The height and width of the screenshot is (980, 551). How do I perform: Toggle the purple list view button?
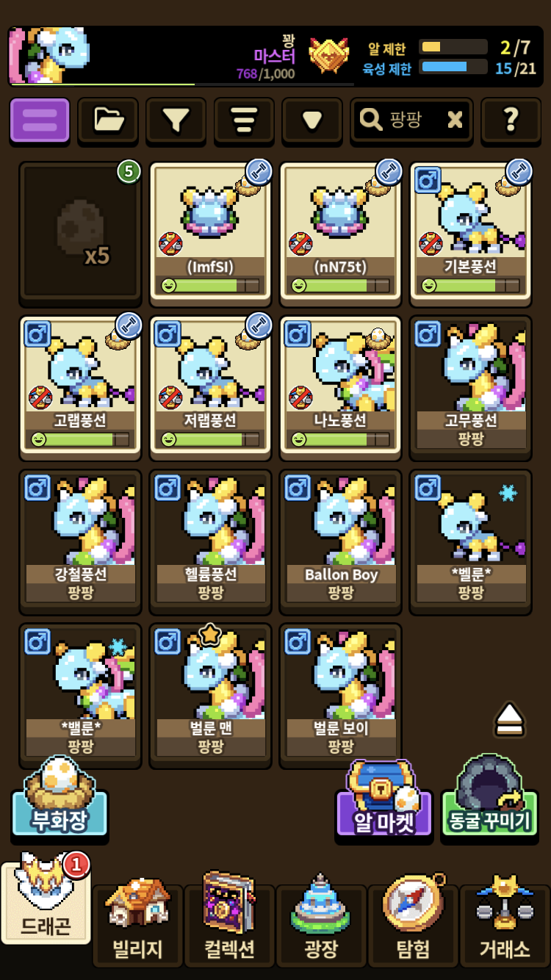[40, 120]
